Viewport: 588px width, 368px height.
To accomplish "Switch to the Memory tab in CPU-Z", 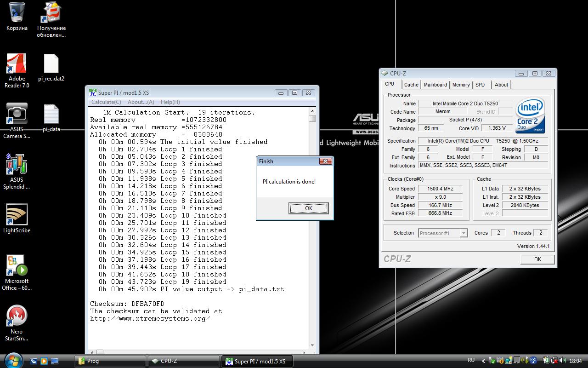I will pyautogui.click(x=461, y=85).
